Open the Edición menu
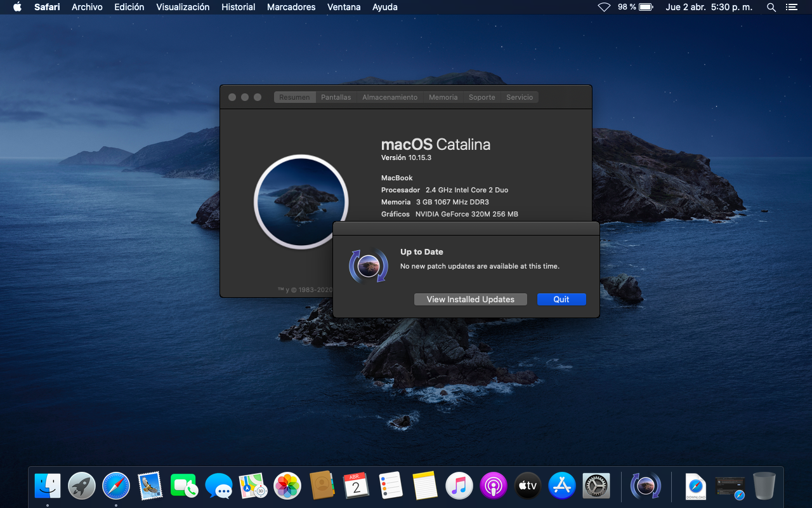Screen dimensions: 812x508 coord(129,7)
